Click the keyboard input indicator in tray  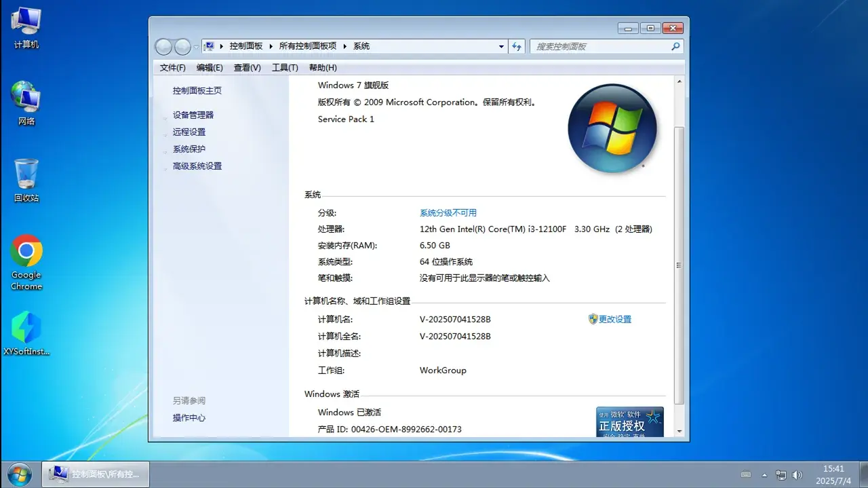coord(746,474)
